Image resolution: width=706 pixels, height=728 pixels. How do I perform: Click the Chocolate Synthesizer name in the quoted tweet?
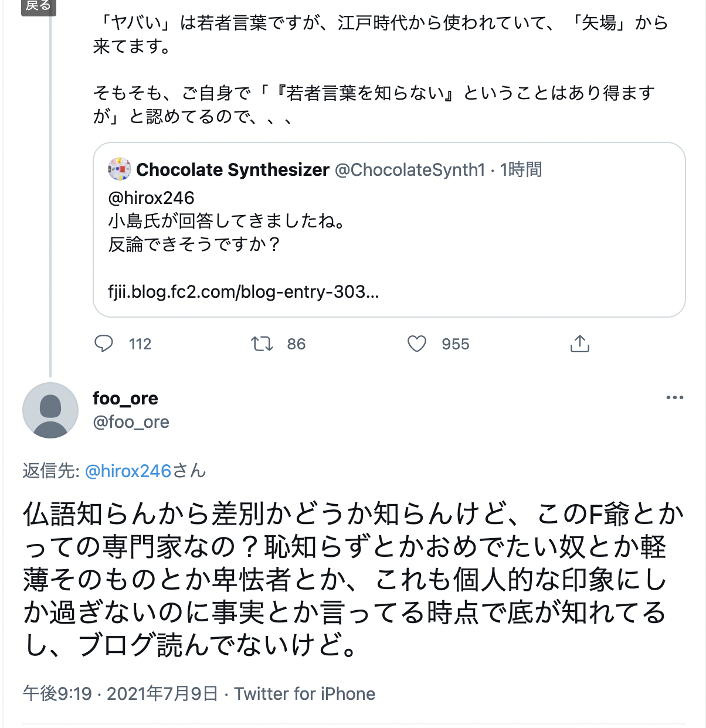[233, 170]
